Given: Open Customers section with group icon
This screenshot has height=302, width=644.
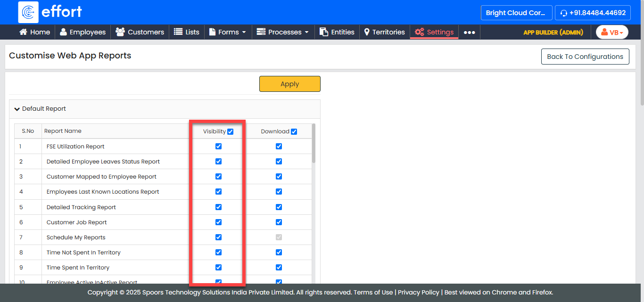Looking at the screenshot, I should 140,32.
